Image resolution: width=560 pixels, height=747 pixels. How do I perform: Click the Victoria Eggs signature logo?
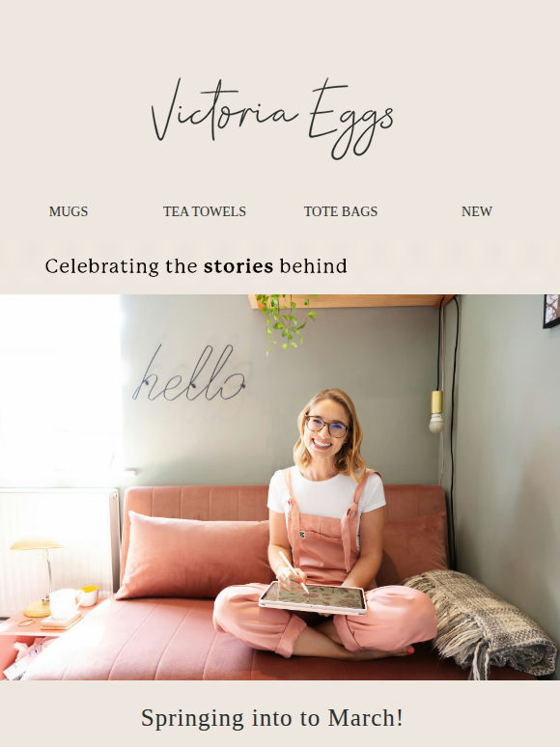coord(272,119)
